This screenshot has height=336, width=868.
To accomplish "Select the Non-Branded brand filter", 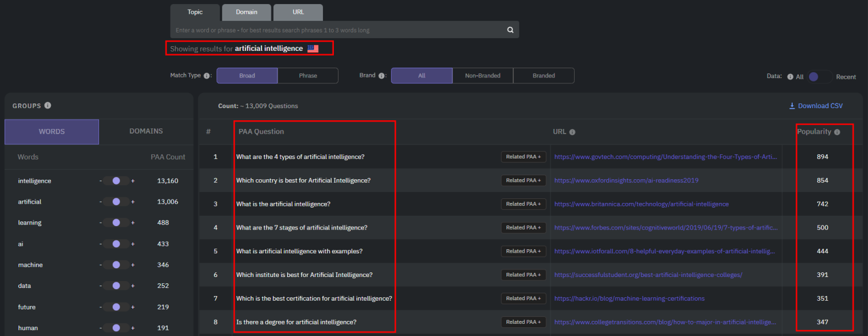I will (x=483, y=75).
